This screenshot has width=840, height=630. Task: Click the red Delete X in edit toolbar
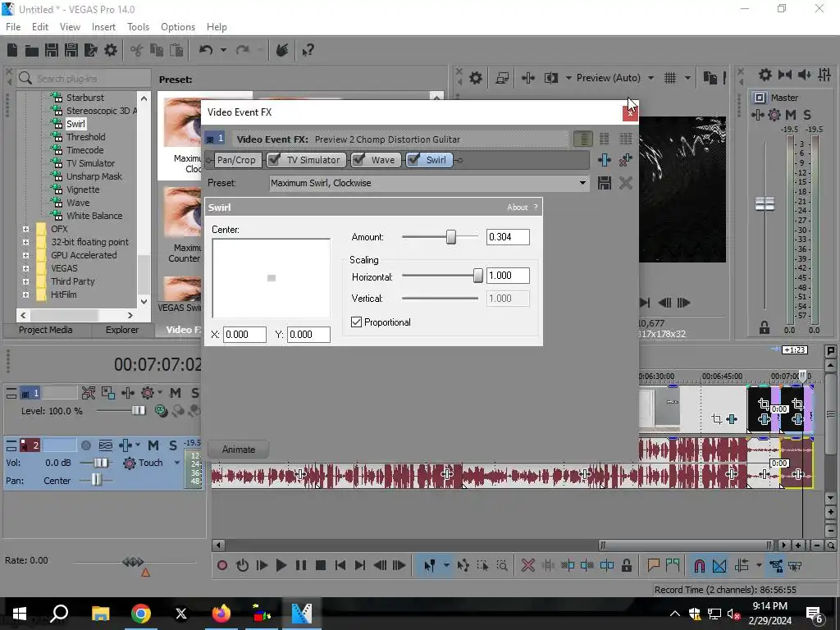pos(528,565)
